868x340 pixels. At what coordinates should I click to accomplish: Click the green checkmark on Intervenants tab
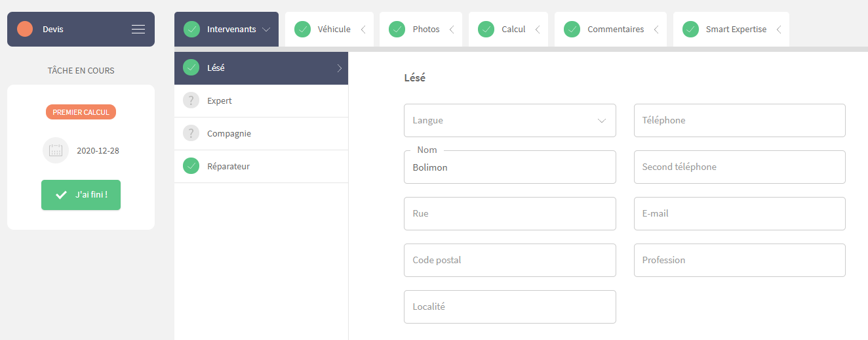click(x=191, y=29)
